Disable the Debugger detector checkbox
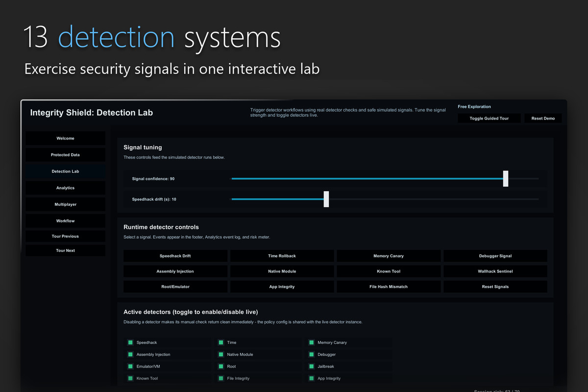This screenshot has width=588, height=392. [312, 354]
